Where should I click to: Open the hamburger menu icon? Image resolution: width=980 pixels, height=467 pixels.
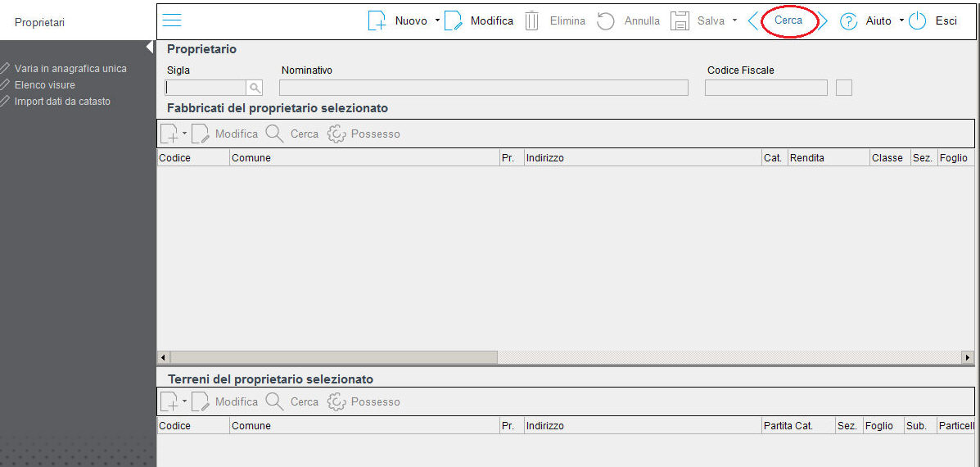pyautogui.click(x=172, y=20)
